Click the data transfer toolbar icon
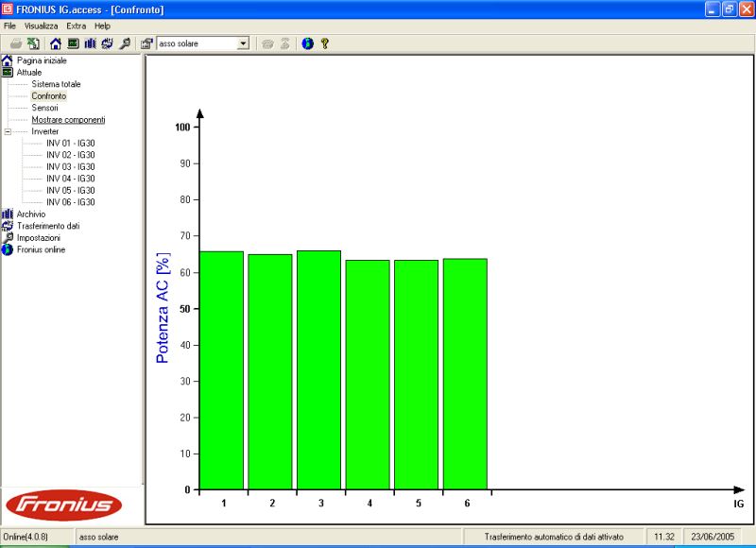Image resolution: width=756 pixels, height=548 pixels. coord(107,43)
